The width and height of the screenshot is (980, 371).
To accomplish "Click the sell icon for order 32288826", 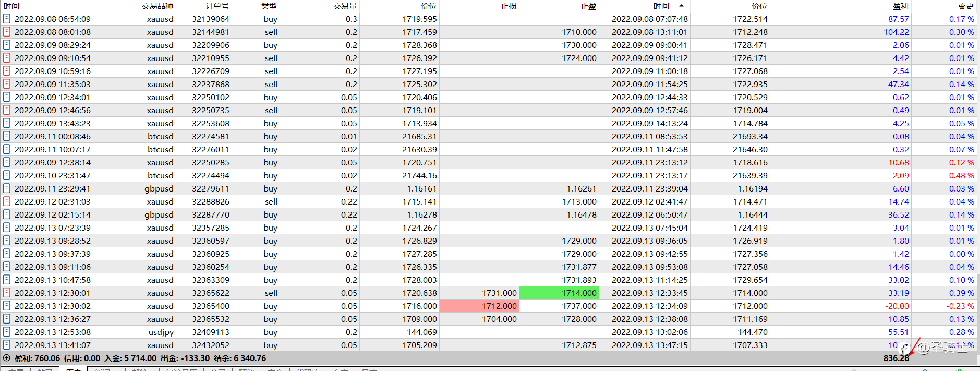I will pos(7,201).
